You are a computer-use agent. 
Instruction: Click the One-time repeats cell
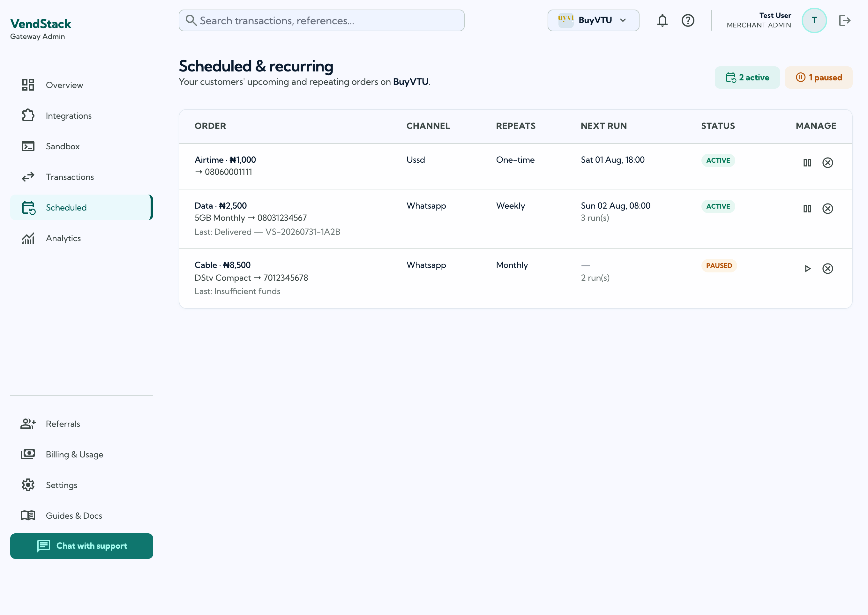pos(515,160)
